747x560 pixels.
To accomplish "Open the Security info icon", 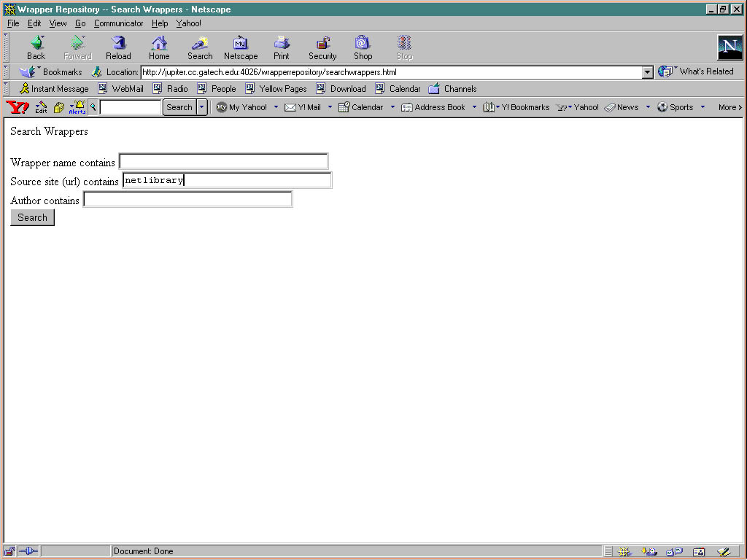I will coord(322,47).
